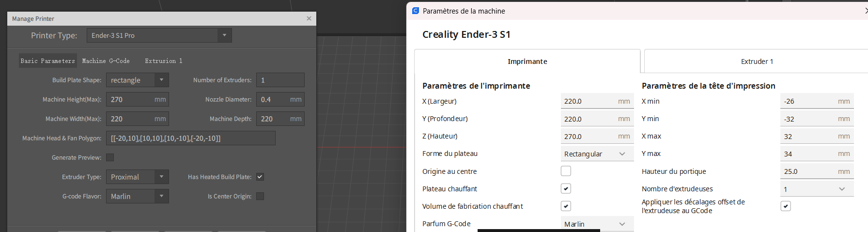
Task: Edit the X max value
Action: [817, 136]
